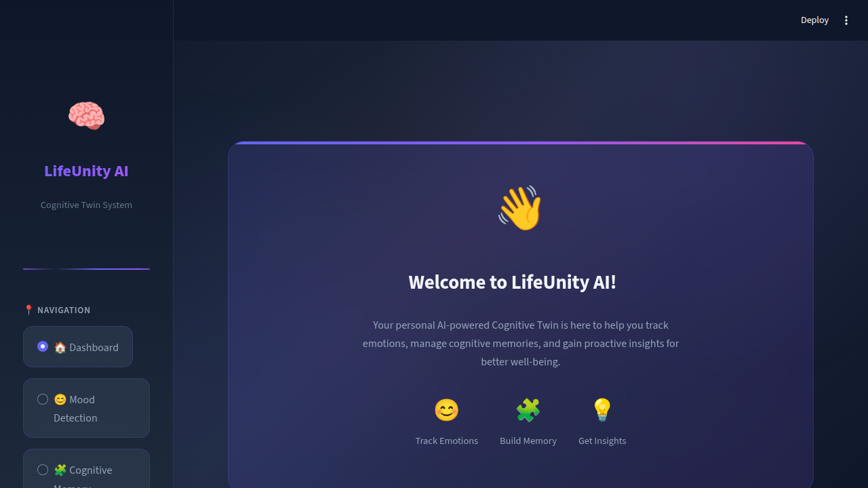Screen dimensions: 868x488
Task: Click the Mood Detection navigation label
Action: 75,409
